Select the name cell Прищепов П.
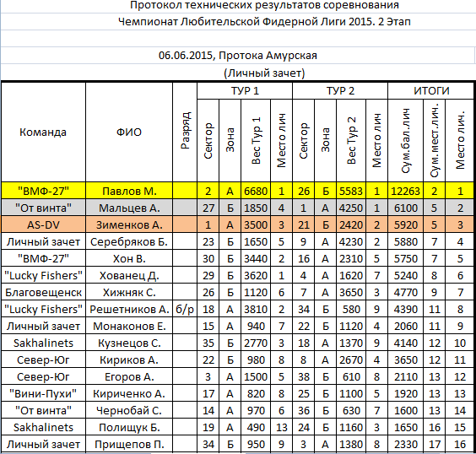Image resolution: width=476 pixels, height=454 pixels. tap(129, 444)
